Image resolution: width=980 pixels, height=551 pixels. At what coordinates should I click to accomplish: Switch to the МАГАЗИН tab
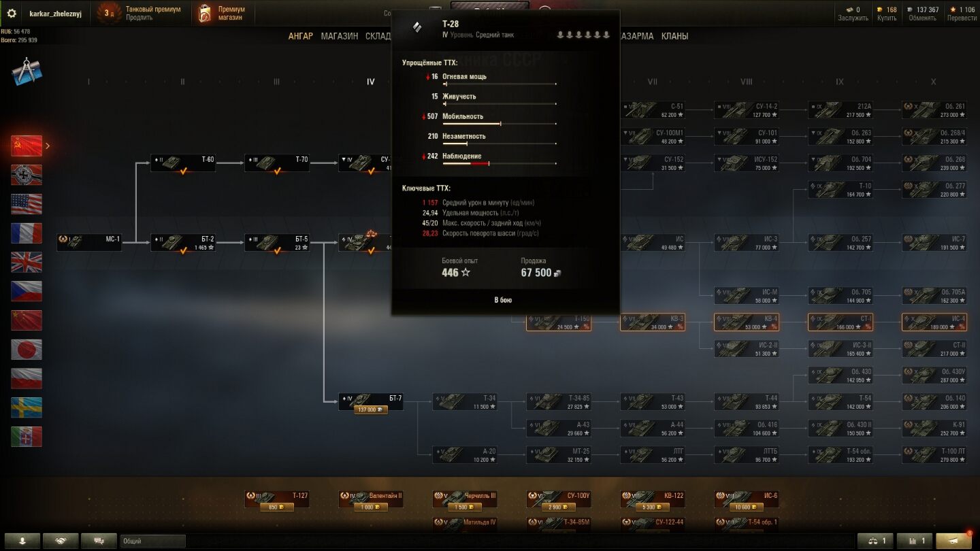(x=340, y=36)
